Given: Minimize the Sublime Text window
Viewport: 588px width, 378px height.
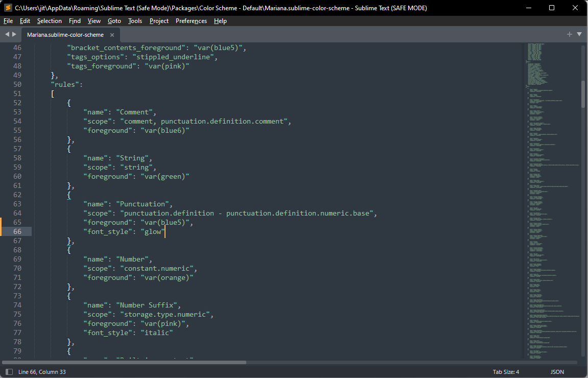Looking at the screenshot, I should coord(529,8).
